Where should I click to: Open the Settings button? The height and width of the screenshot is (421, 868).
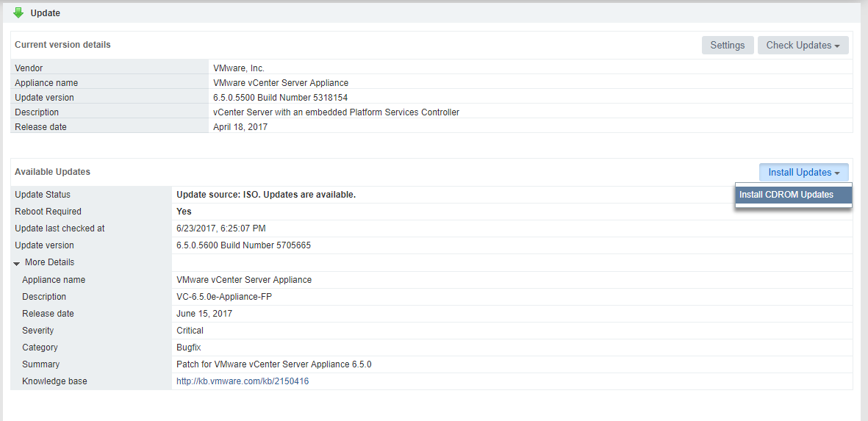pyautogui.click(x=727, y=46)
